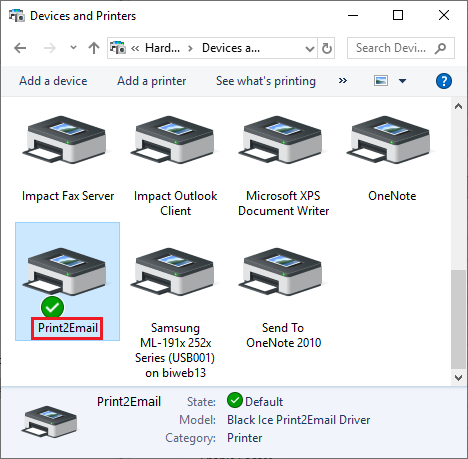Click the vertical scrollbar down arrow
The height and width of the screenshot is (459, 468).
459,378
